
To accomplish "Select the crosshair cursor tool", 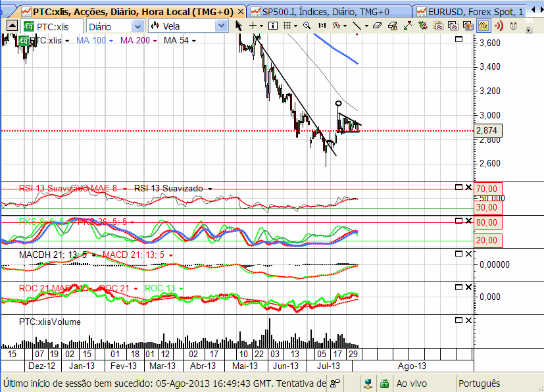I will [253, 26].
